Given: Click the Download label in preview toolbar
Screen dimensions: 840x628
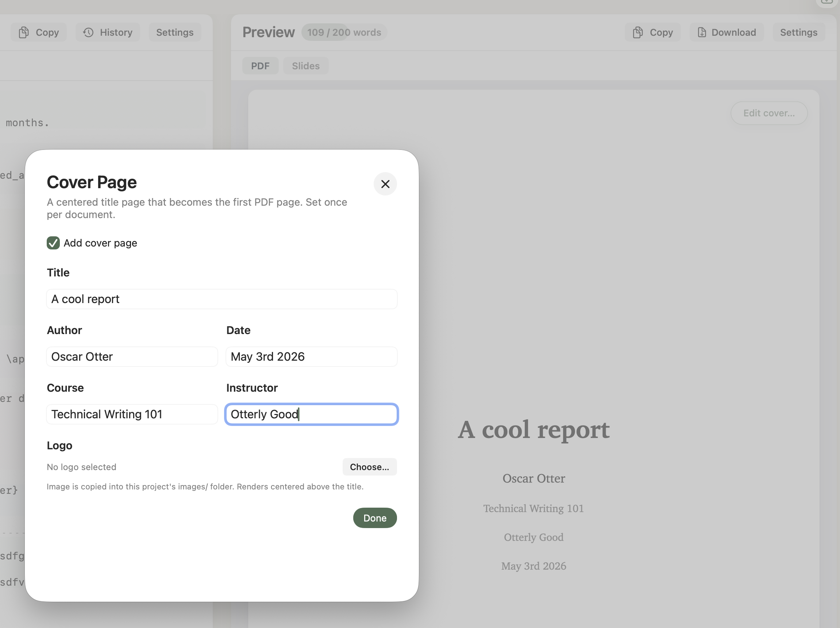Looking at the screenshot, I should click(x=734, y=32).
